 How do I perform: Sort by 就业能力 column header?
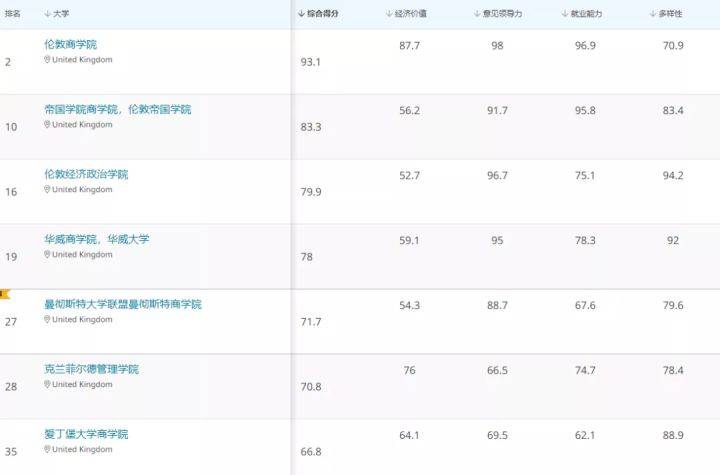pos(582,14)
